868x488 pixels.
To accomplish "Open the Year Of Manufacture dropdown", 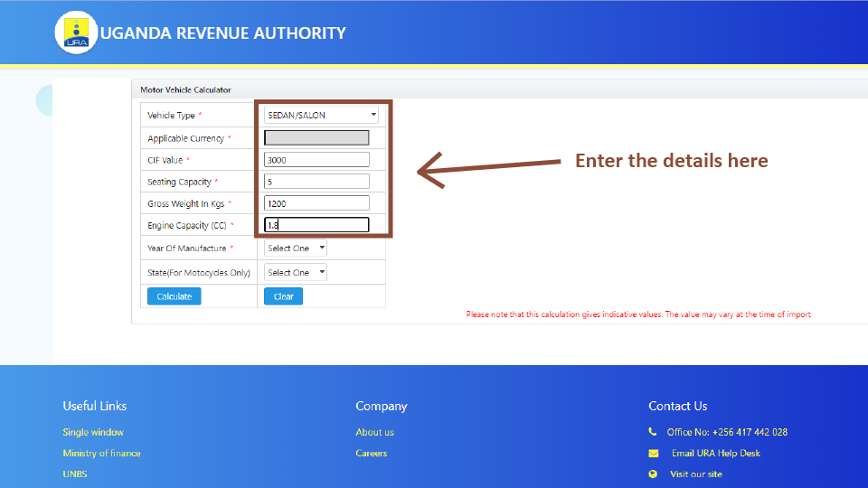I will click(295, 248).
